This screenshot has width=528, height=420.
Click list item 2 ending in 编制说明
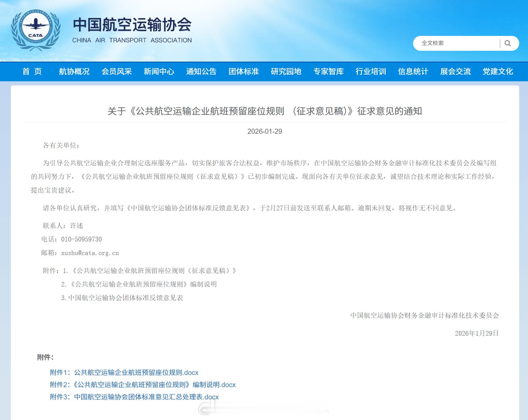click(139, 284)
